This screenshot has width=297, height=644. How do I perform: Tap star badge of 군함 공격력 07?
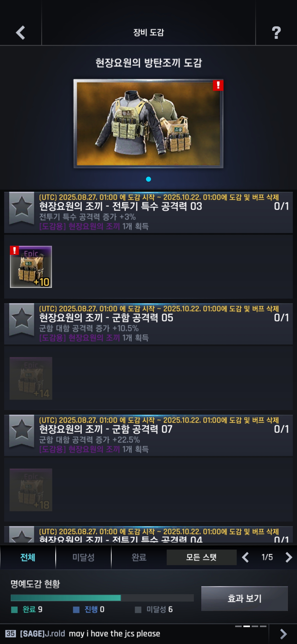[22, 431]
